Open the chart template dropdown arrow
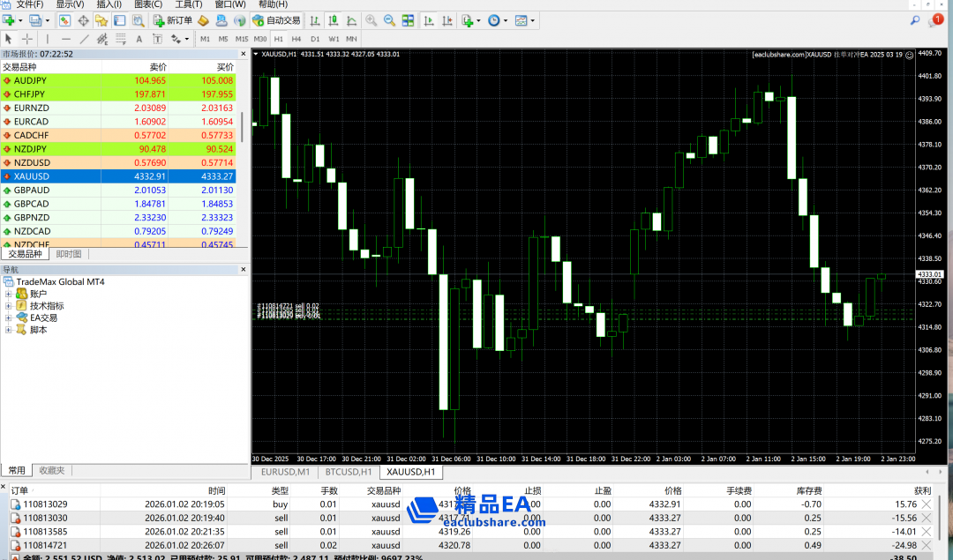 [x=533, y=20]
